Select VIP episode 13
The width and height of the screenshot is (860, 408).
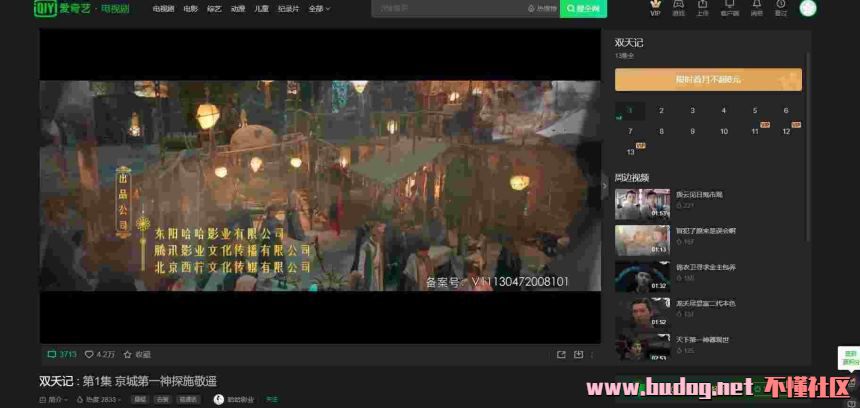[x=630, y=151]
